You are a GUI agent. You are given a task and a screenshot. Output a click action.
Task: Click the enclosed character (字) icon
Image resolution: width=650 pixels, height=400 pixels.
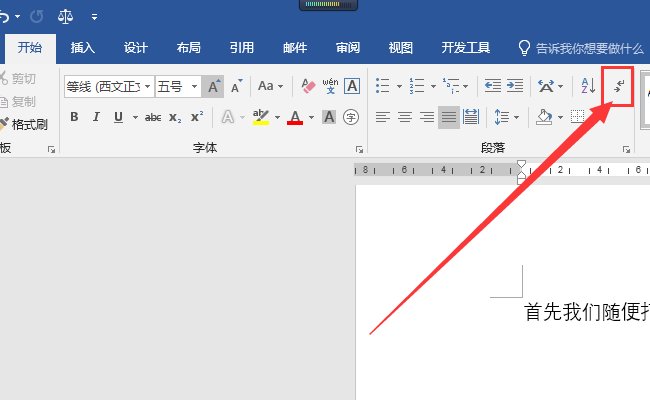(351, 117)
